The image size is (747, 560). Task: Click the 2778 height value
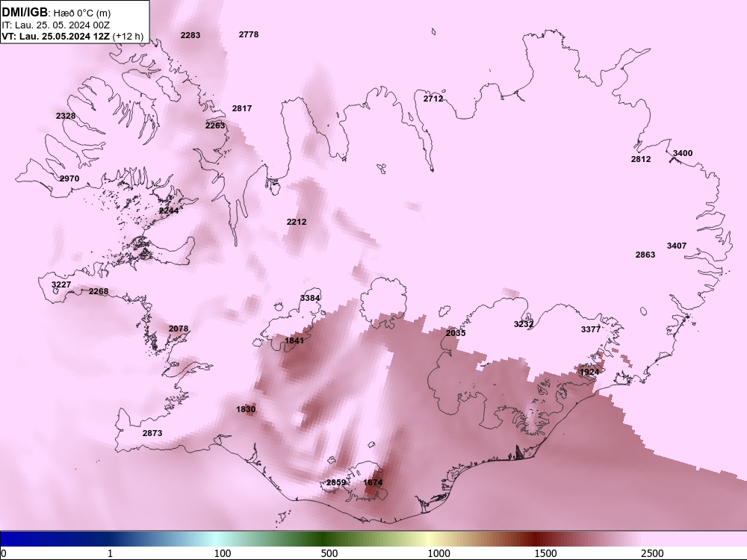coord(249,34)
